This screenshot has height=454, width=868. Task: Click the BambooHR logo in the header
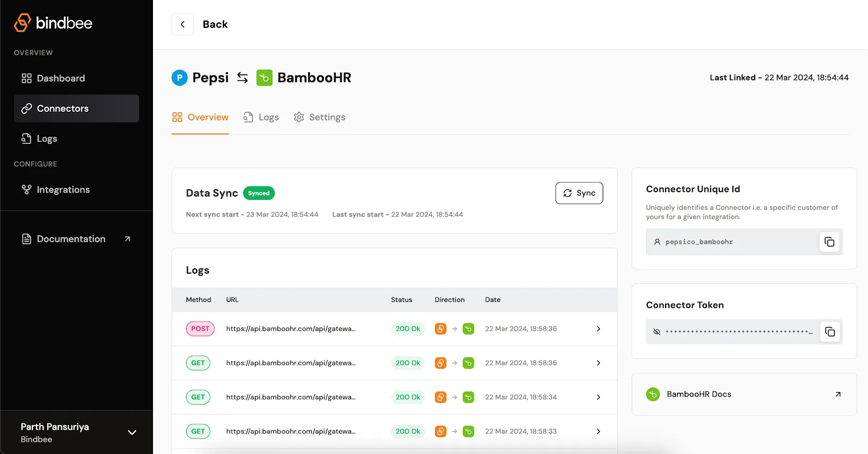click(264, 78)
